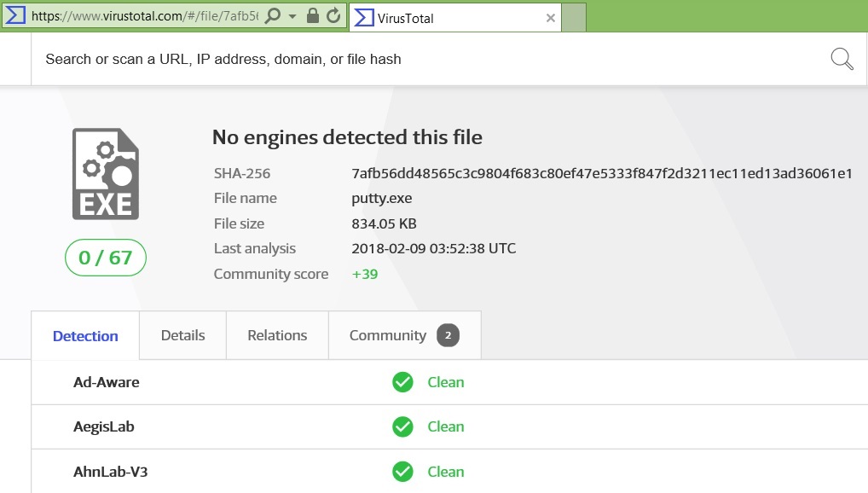
Task: Click the Clean result for AhnLab-V3
Action: click(446, 472)
